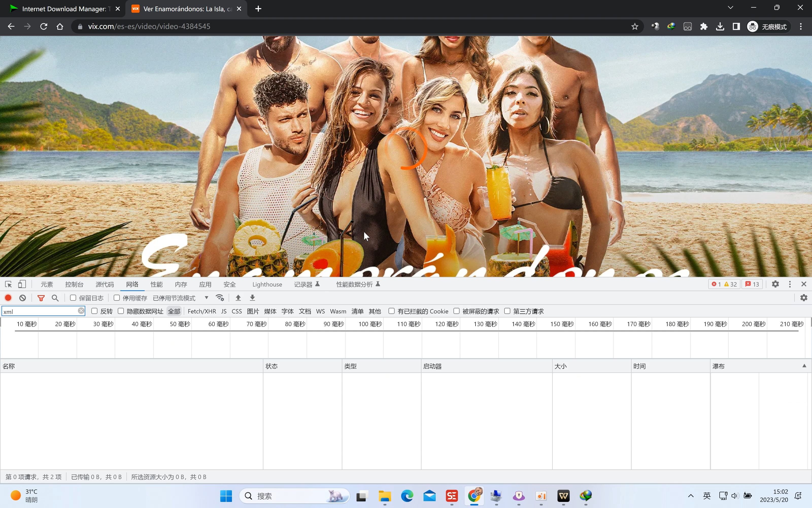Switch to the Console tab (控制台)
This screenshot has height=508, width=812.
[74, 284]
